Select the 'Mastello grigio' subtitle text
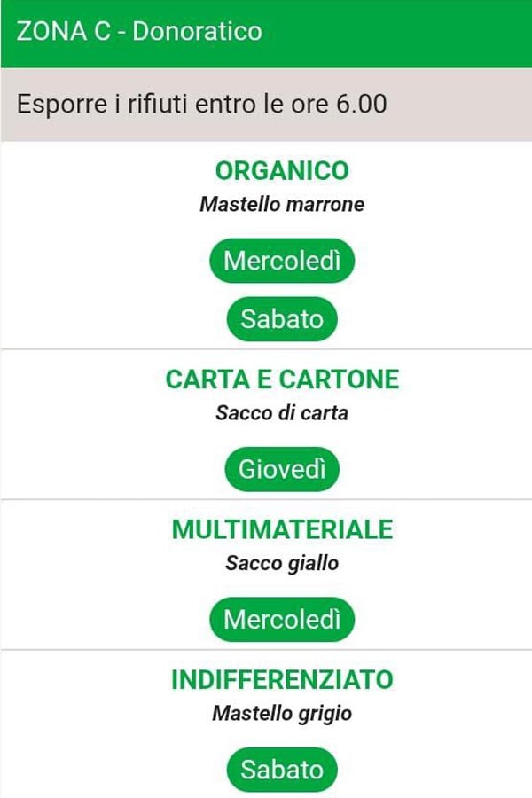The height and width of the screenshot is (798, 532). 282,713
